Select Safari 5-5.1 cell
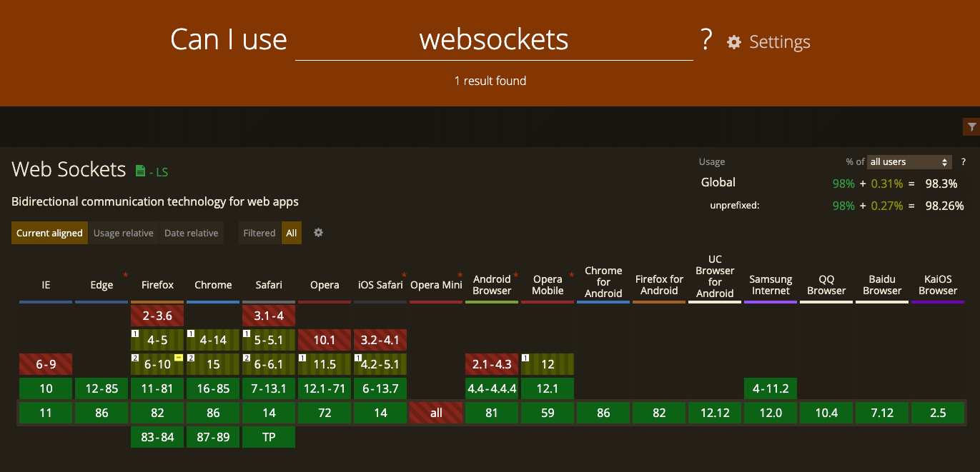The image size is (980, 472). point(269,340)
